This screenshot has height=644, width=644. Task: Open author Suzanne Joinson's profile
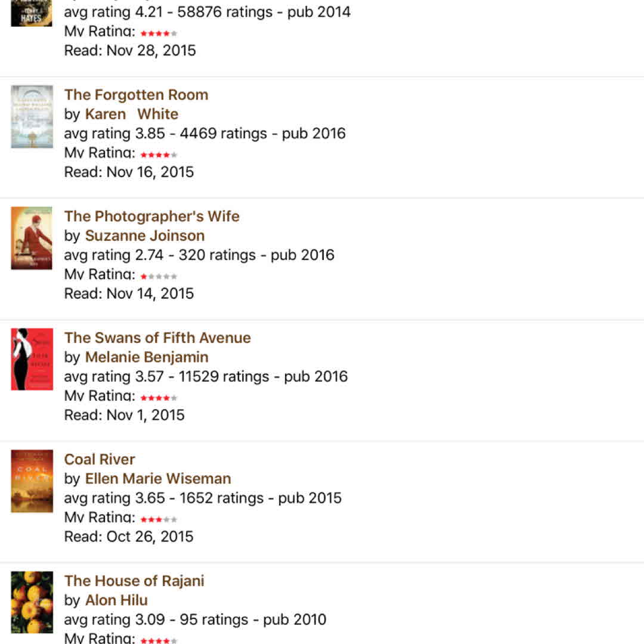pos(145,236)
